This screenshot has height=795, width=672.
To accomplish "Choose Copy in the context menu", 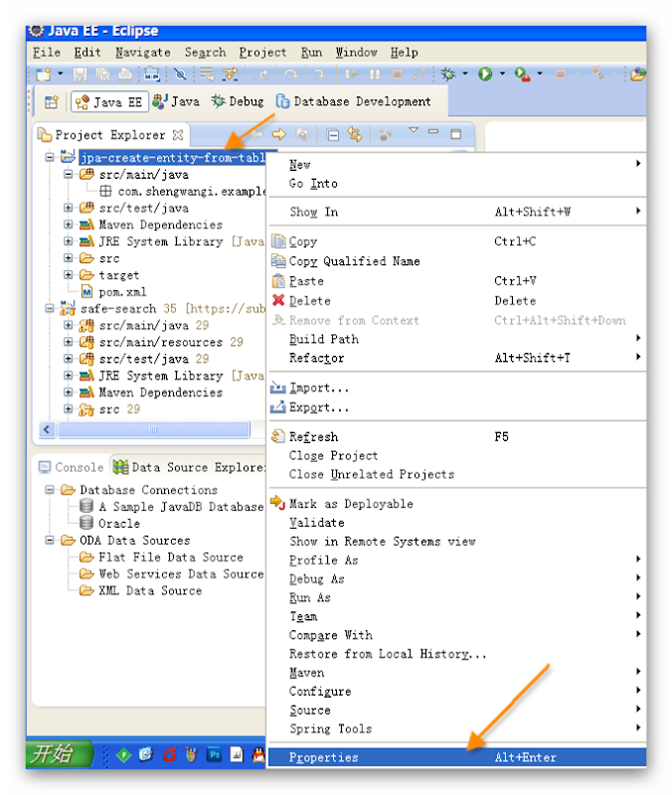I will pos(457,241).
